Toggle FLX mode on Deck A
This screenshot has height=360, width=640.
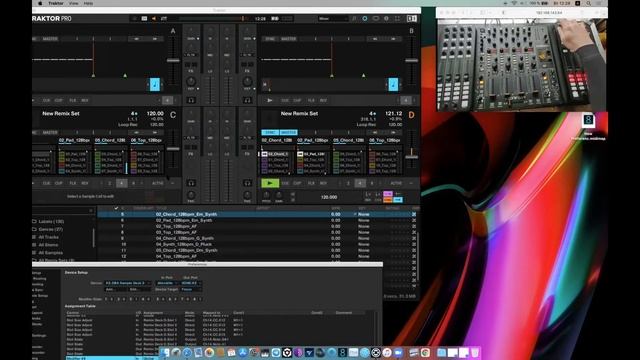coord(73,100)
